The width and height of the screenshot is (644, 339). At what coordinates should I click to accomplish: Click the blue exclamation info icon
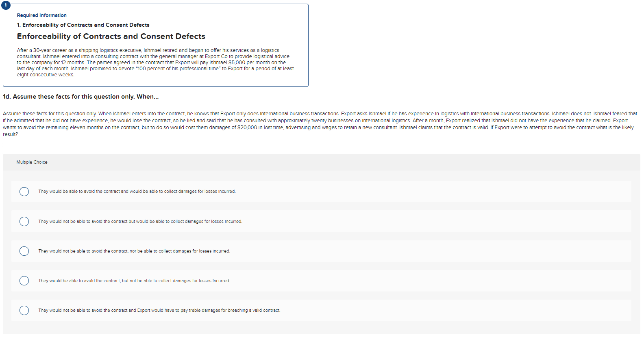(6, 6)
